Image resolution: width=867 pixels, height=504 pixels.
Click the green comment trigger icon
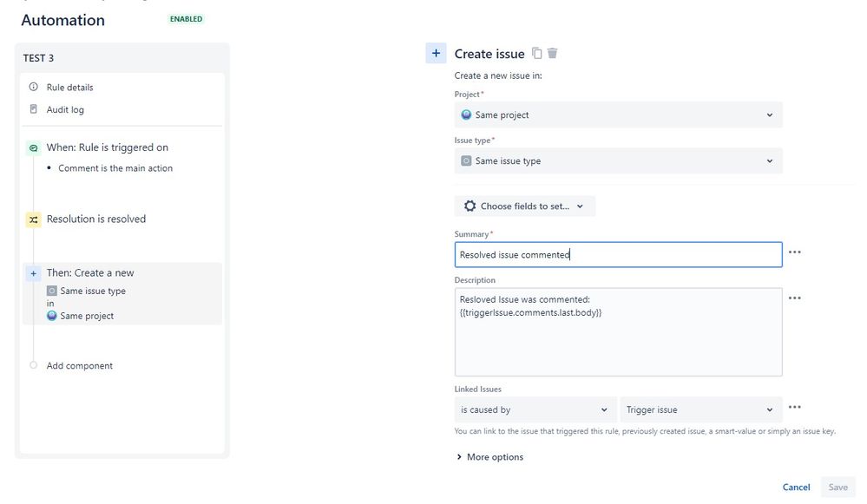point(34,147)
